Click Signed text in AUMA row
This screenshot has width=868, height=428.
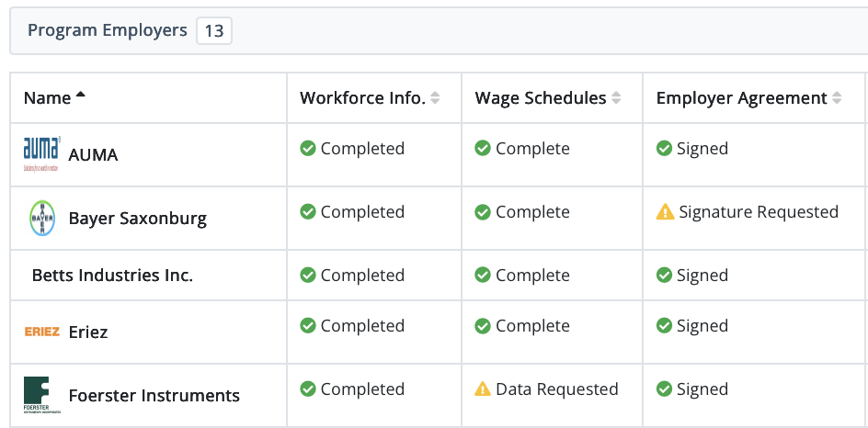pos(702,149)
